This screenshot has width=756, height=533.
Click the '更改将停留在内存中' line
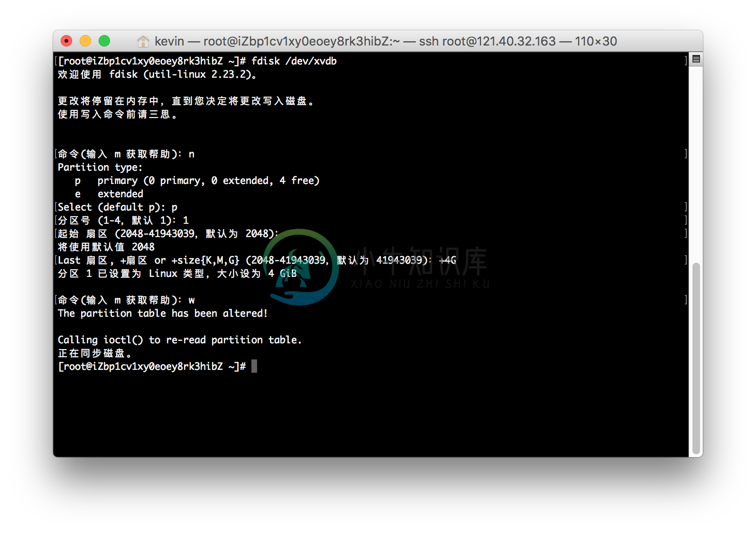186,101
